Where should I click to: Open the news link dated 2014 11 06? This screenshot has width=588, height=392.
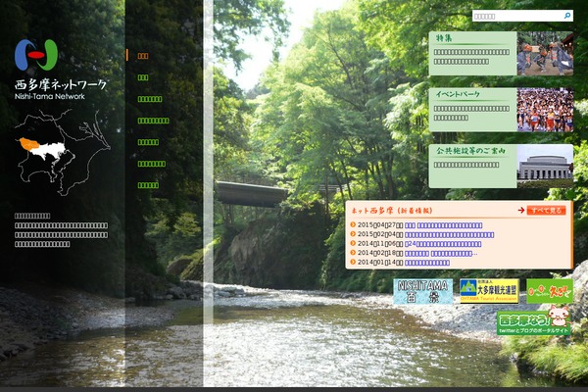(x=443, y=244)
